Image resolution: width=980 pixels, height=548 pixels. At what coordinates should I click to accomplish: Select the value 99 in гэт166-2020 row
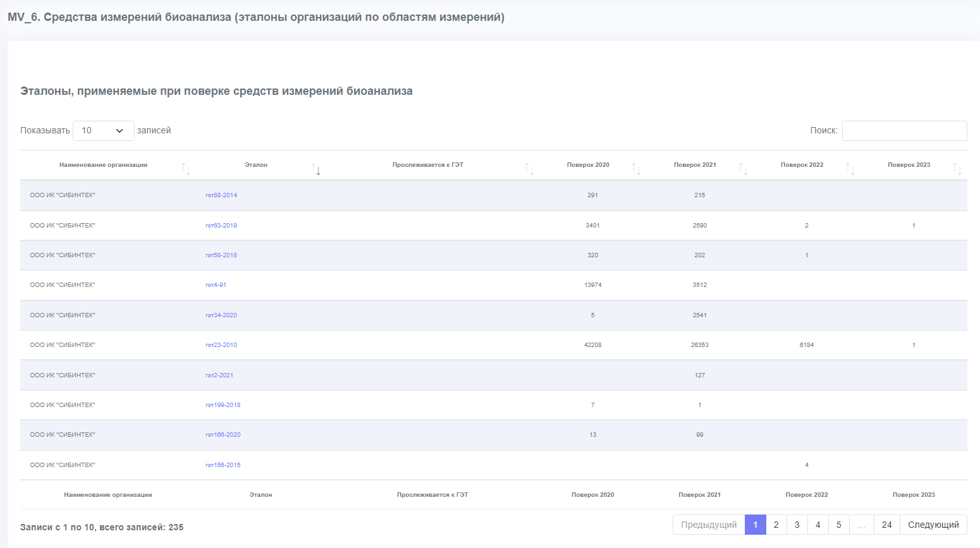coord(700,435)
